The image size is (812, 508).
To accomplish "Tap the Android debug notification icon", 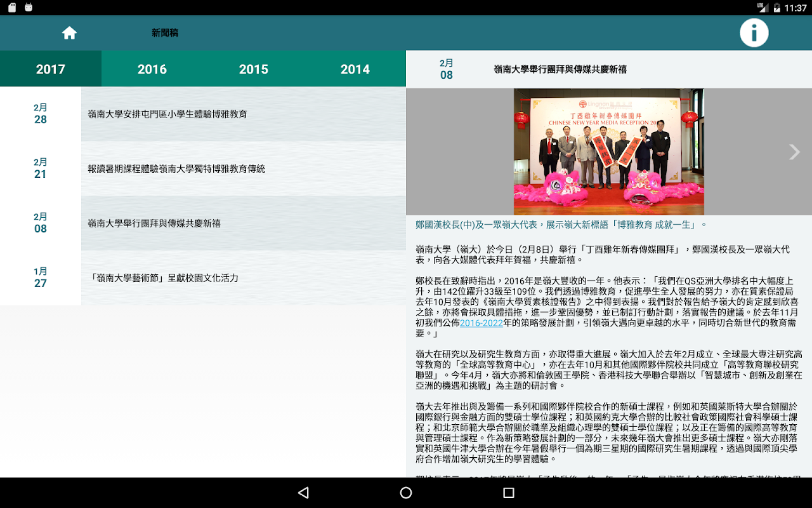I will (28, 8).
